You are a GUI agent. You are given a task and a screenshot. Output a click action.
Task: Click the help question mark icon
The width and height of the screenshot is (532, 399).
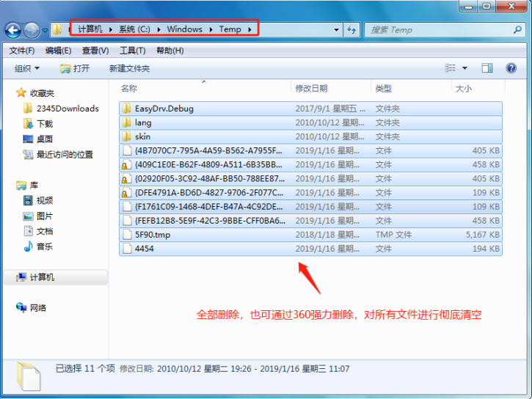tap(510, 68)
